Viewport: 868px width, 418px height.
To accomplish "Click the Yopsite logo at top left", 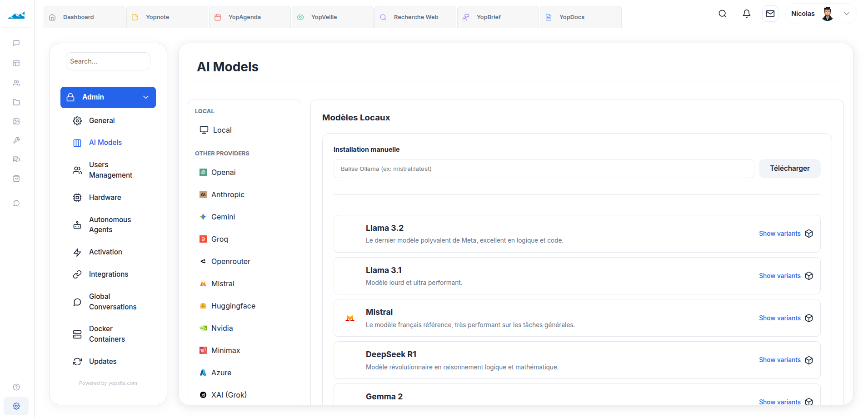I will (16, 15).
